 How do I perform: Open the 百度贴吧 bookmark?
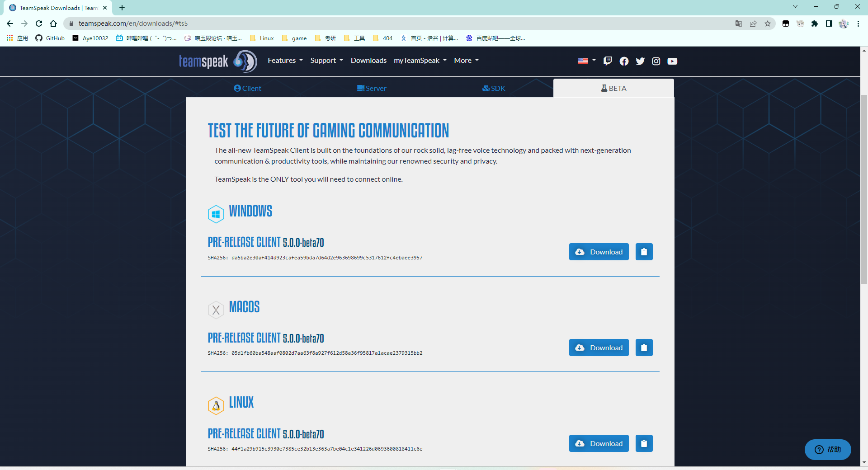click(496, 38)
